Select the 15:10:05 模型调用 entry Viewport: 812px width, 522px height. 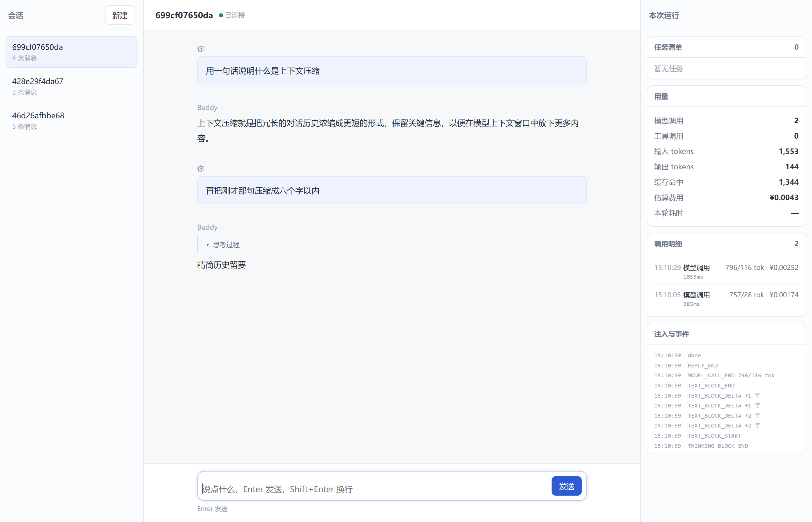[x=726, y=299]
